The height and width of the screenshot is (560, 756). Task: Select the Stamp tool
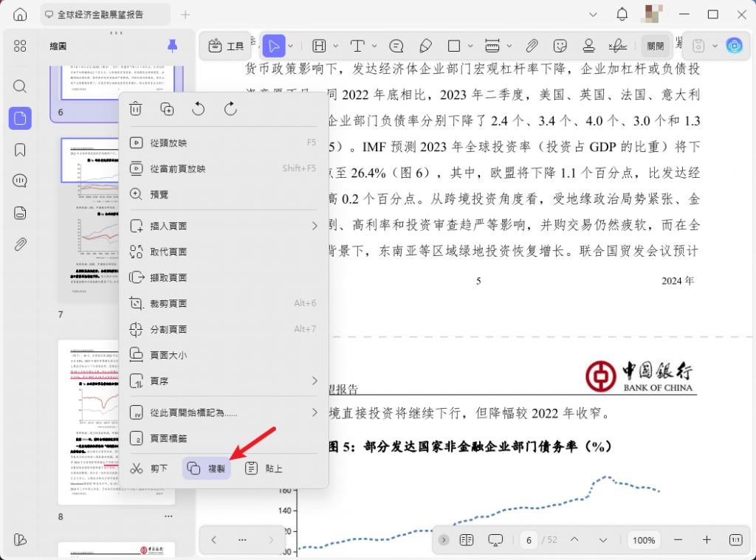coord(588,46)
